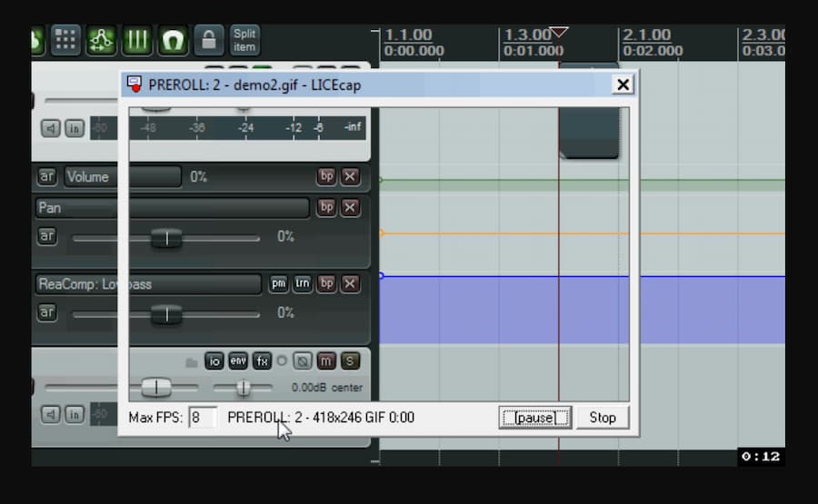Click the pm button on ReaComp lane
The height and width of the screenshot is (504, 818).
tap(278, 284)
